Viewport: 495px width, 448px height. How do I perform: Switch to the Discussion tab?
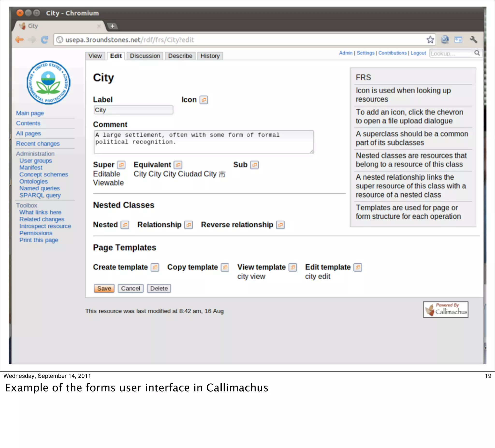tap(145, 56)
